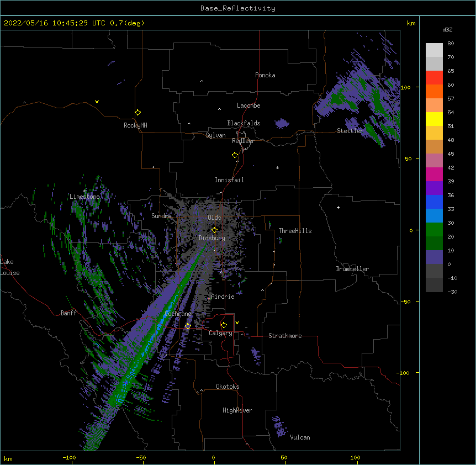Click the Innisfail label
The width and height of the screenshot is (476, 465).
229,180
